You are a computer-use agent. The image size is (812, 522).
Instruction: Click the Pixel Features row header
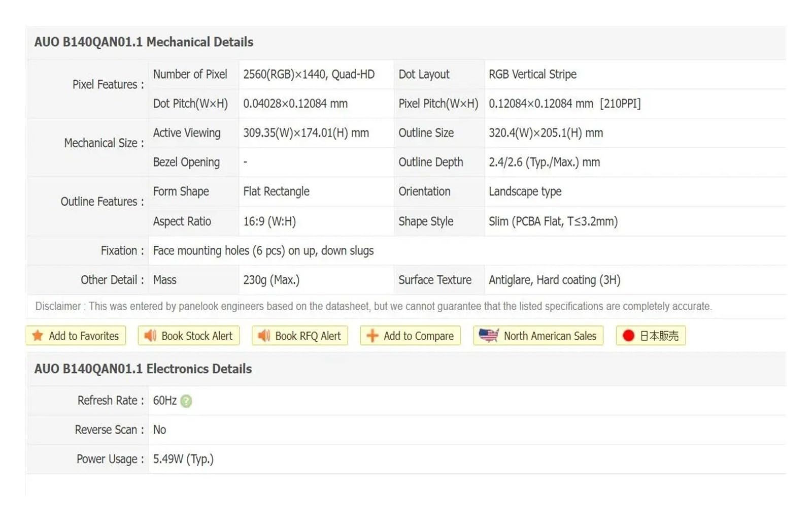108,85
